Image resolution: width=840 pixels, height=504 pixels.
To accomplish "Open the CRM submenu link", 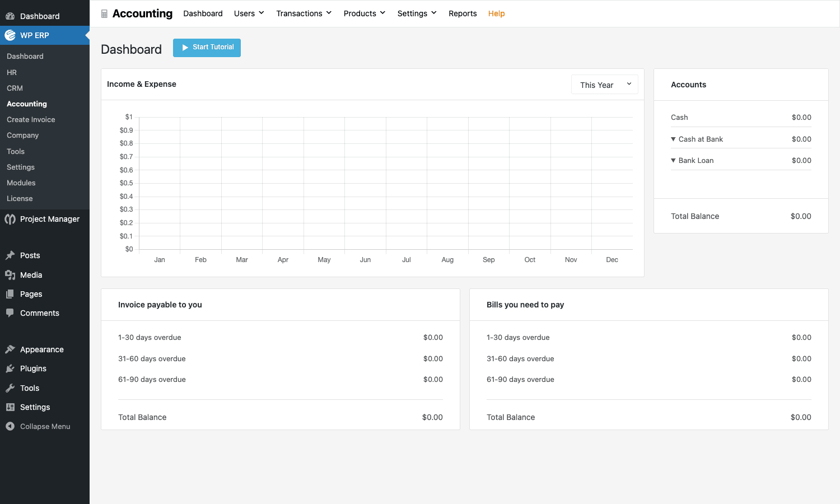I will [x=15, y=88].
